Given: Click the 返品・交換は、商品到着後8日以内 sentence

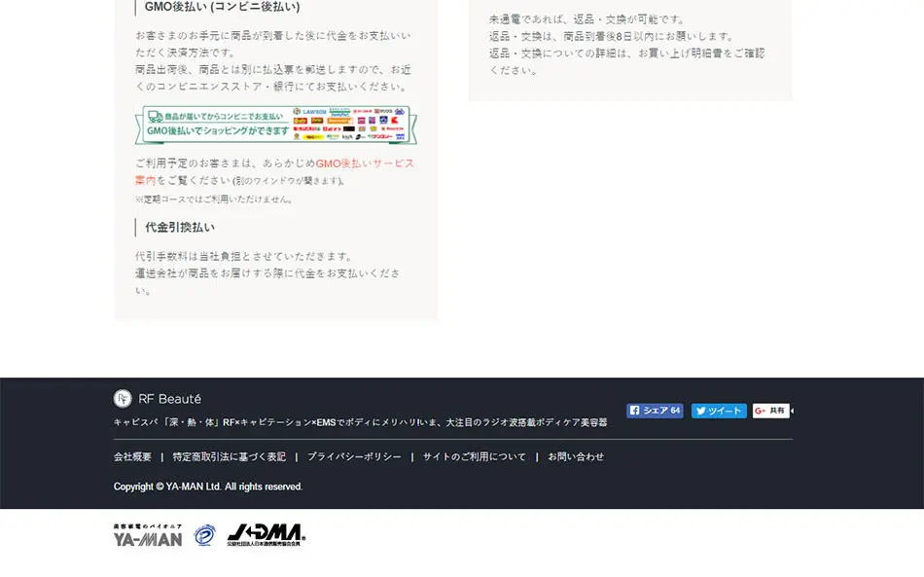Looking at the screenshot, I should coord(611,37).
